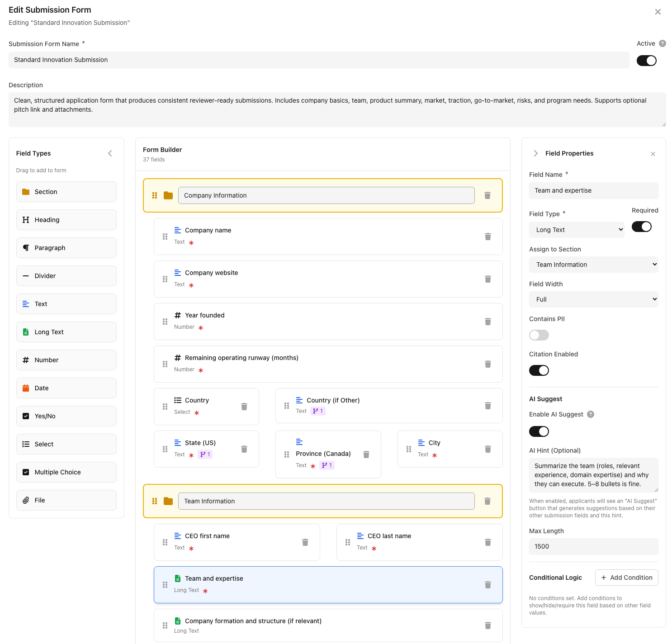Screen dimensions: 672x644
Task: Click the conditional logic badge on State (US)
Action: pyautogui.click(x=205, y=455)
